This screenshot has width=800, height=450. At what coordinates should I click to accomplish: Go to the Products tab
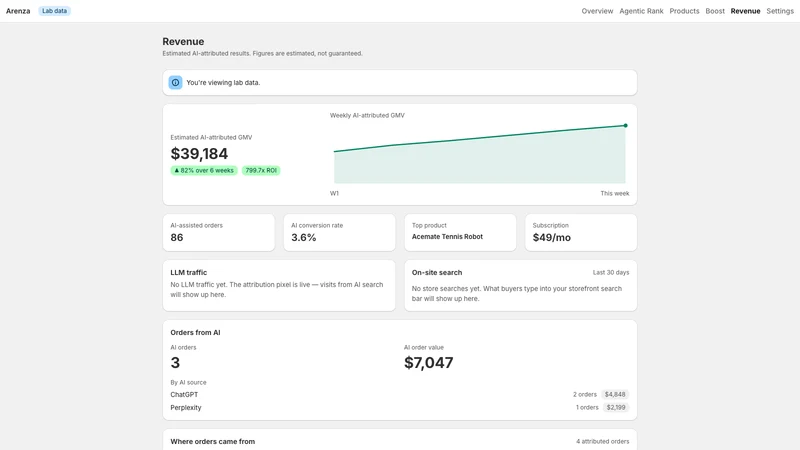(x=684, y=11)
